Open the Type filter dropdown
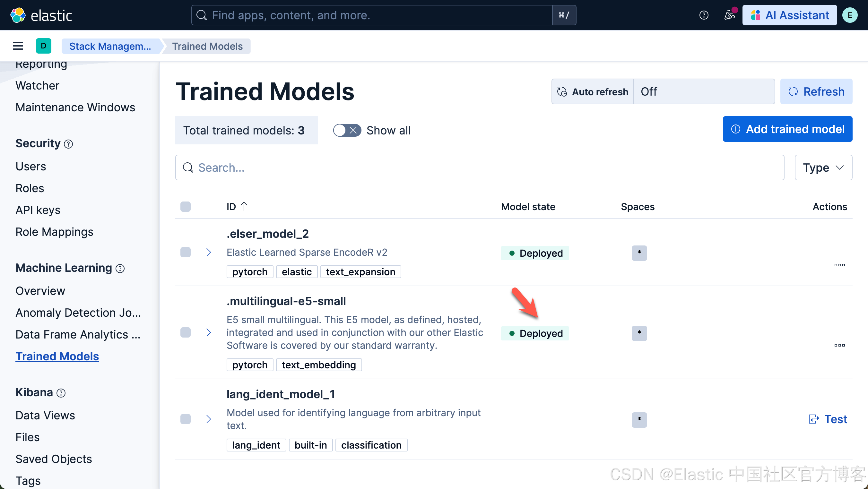Viewport: 868px width, 489px height. [823, 167]
